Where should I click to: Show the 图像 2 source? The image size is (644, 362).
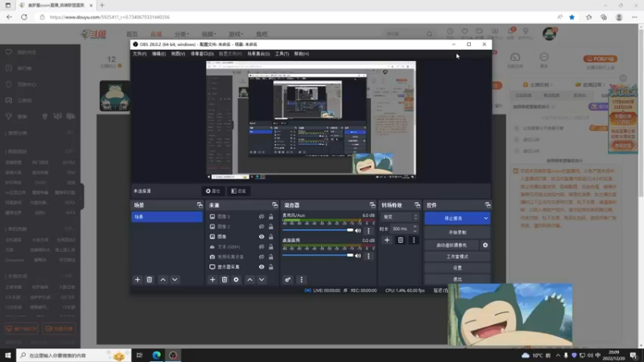click(x=261, y=227)
